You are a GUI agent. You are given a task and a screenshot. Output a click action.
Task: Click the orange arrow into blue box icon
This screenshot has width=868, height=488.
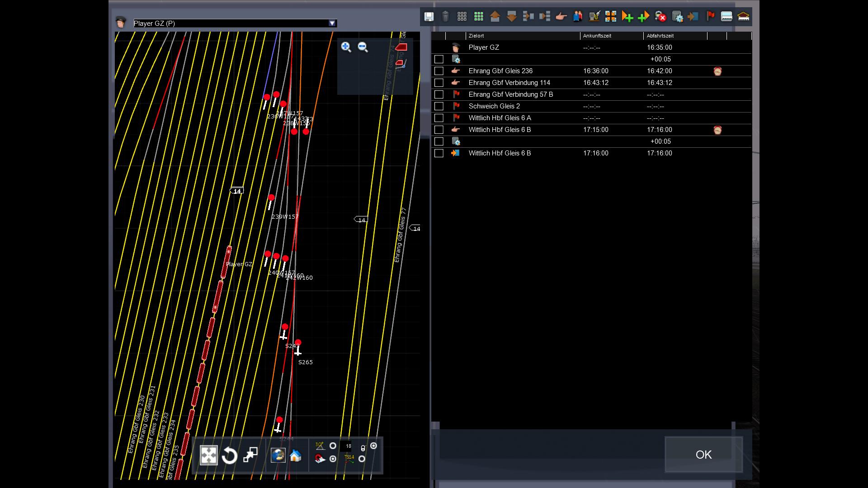tap(693, 17)
